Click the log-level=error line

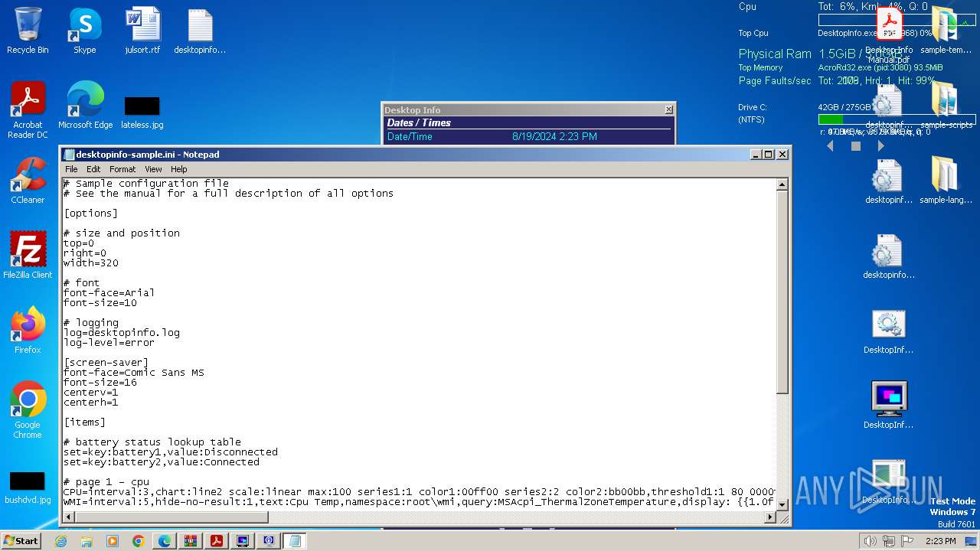109,343
